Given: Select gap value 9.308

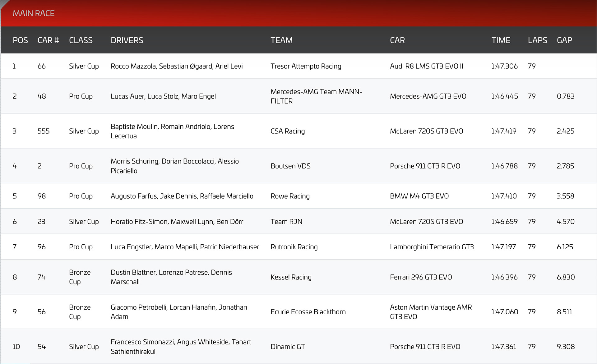Looking at the screenshot, I should 566,347.
